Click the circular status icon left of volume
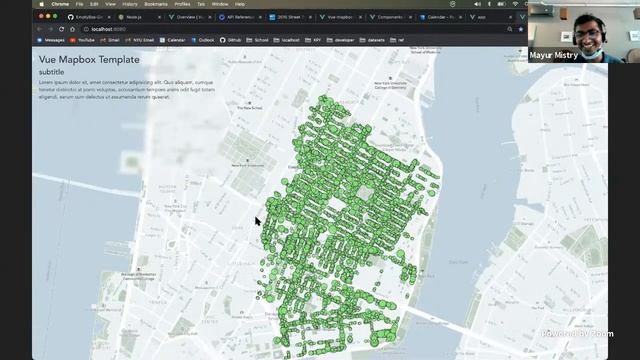640x360 pixels. (x=452, y=4)
